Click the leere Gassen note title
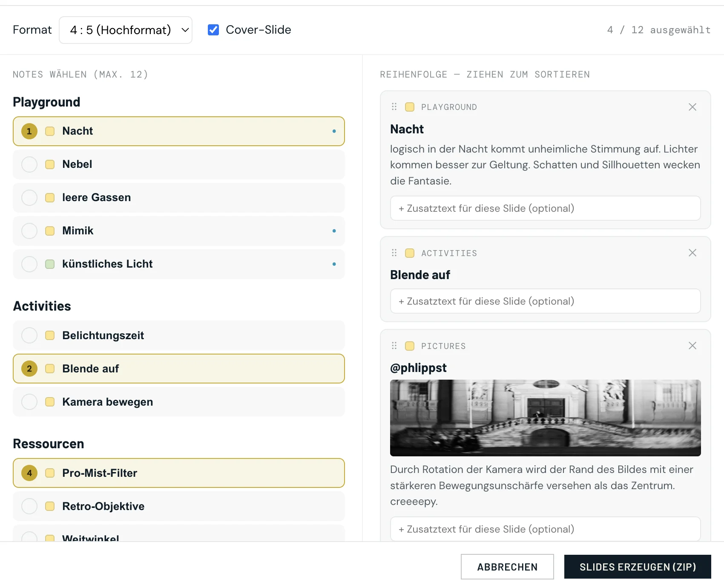Screen dimensions: 724x588 point(97,198)
